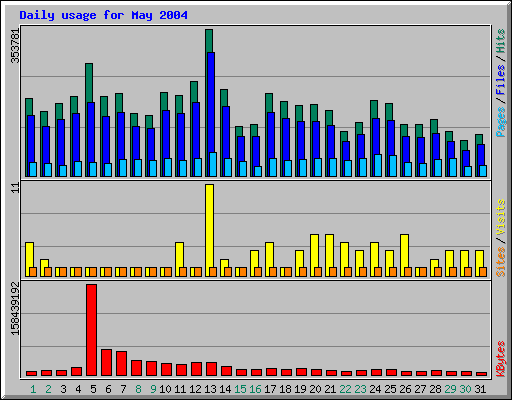Click the 353781 hits axis value

tap(15, 46)
